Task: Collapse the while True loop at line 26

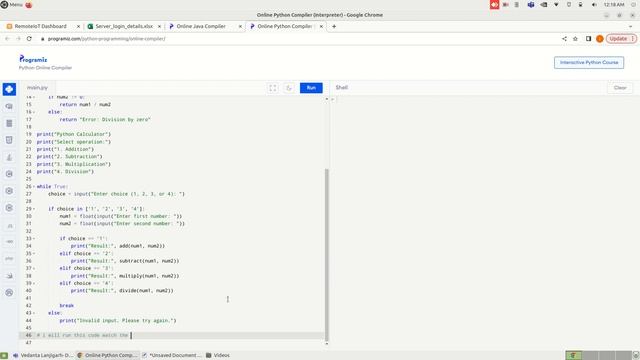Action: [x=34, y=187]
